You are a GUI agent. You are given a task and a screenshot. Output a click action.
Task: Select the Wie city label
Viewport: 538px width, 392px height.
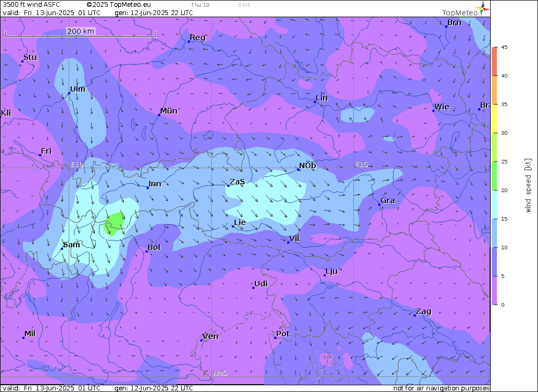click(442, 107)
